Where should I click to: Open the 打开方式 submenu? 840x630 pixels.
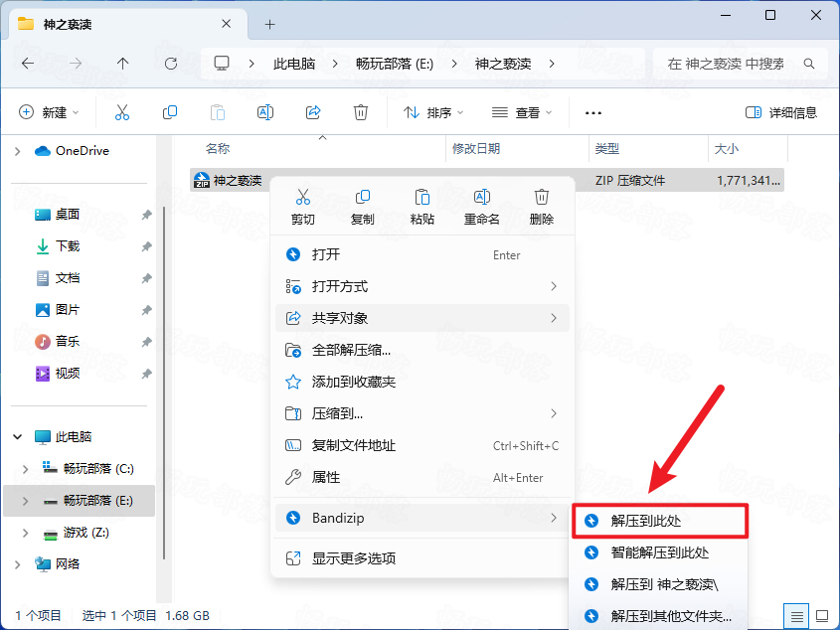click(422, 286)
